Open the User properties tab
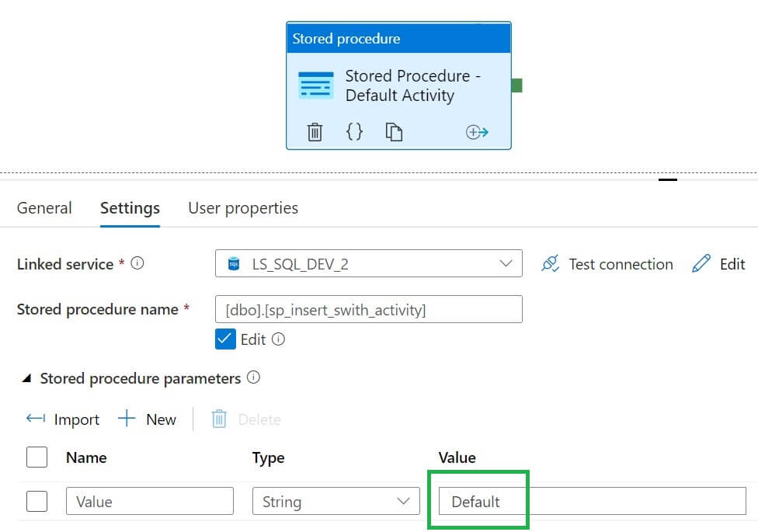 pos(243,208)
